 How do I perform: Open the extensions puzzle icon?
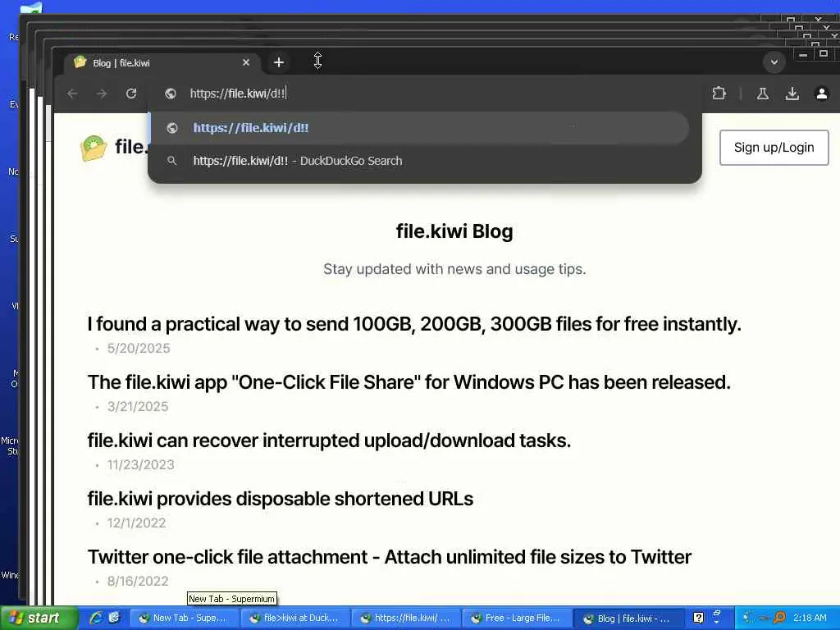[719, 94]
